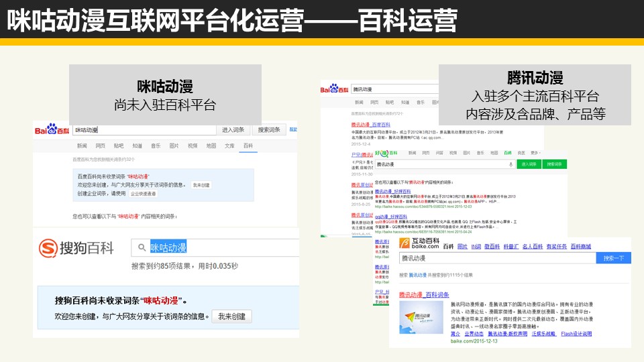
Task: Click the Sogou search field with highlighted 咪咕动漫
Action: point(215,247)
